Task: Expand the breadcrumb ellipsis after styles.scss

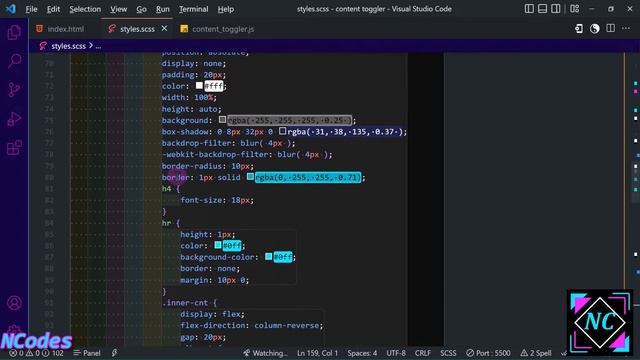Action: [98, 46]
